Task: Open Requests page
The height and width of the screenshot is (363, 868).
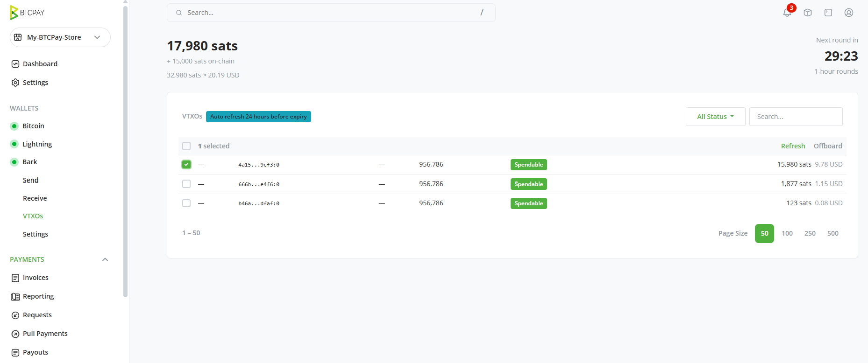Action: [x=37, y=315]
